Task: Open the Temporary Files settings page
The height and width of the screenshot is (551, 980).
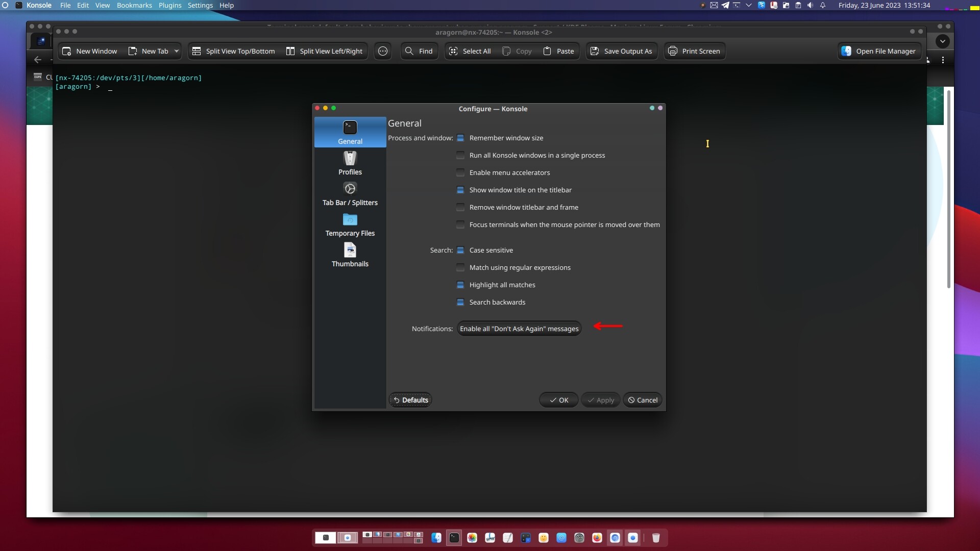Action: coord(350,224)
